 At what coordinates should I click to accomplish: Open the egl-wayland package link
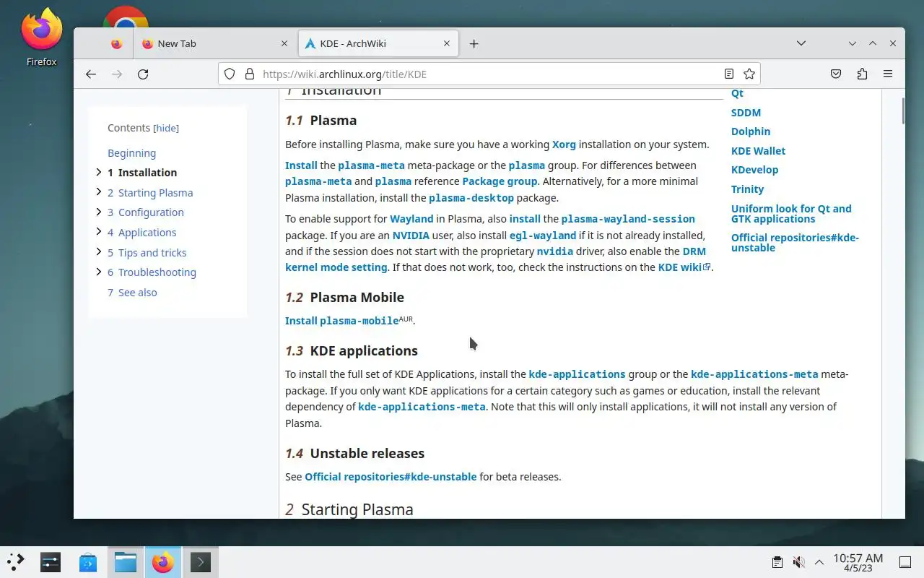tap(543, 236)
